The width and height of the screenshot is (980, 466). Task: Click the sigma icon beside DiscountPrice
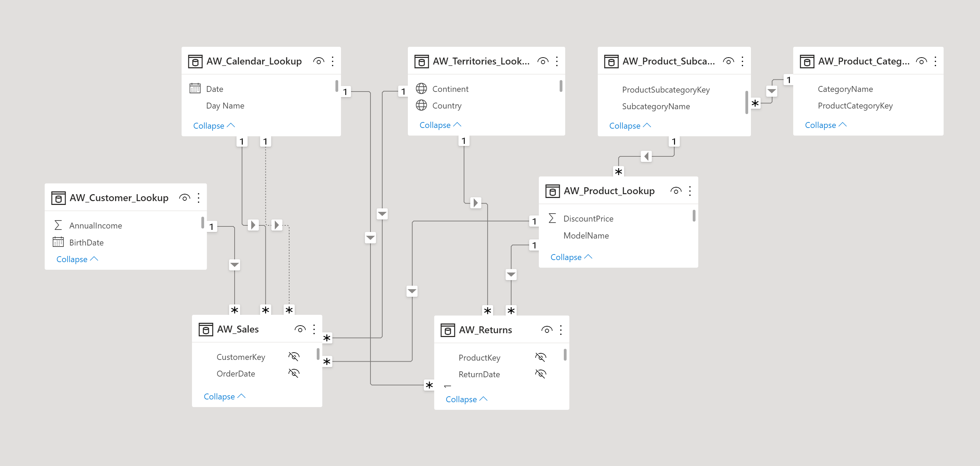tap(552, 218)
